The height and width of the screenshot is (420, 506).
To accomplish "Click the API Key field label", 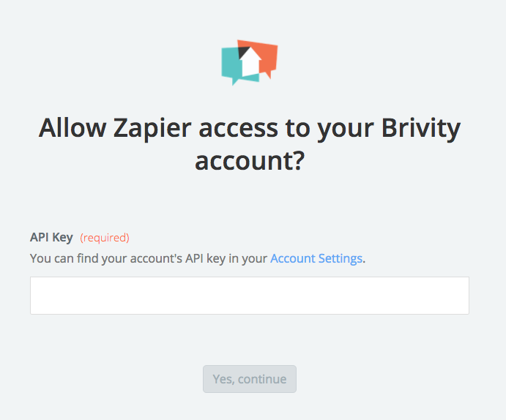I will [x=51, y=238].
